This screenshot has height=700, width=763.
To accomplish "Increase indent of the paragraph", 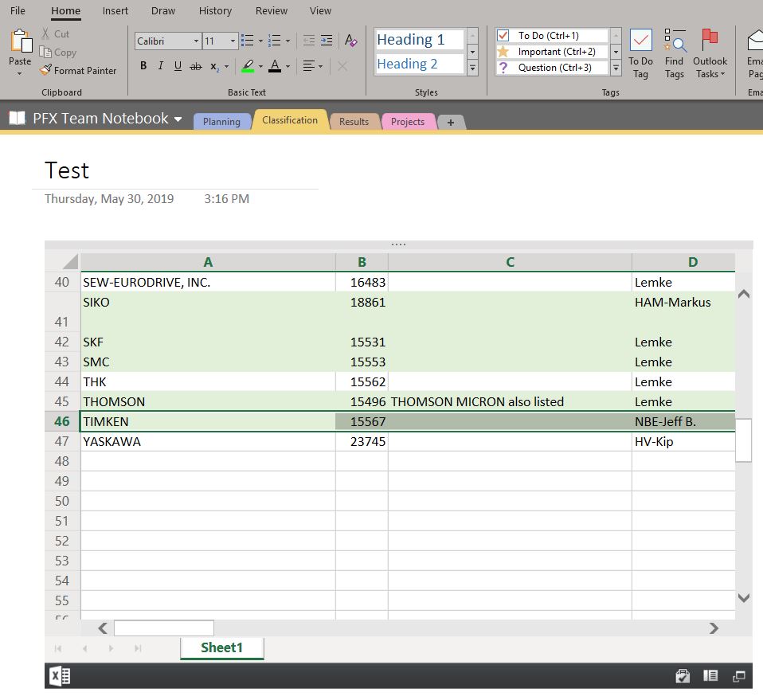I will (327, 41).
